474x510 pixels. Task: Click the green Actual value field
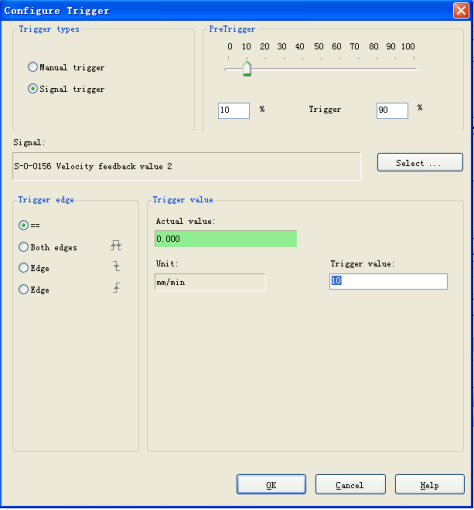coord(226,239)
